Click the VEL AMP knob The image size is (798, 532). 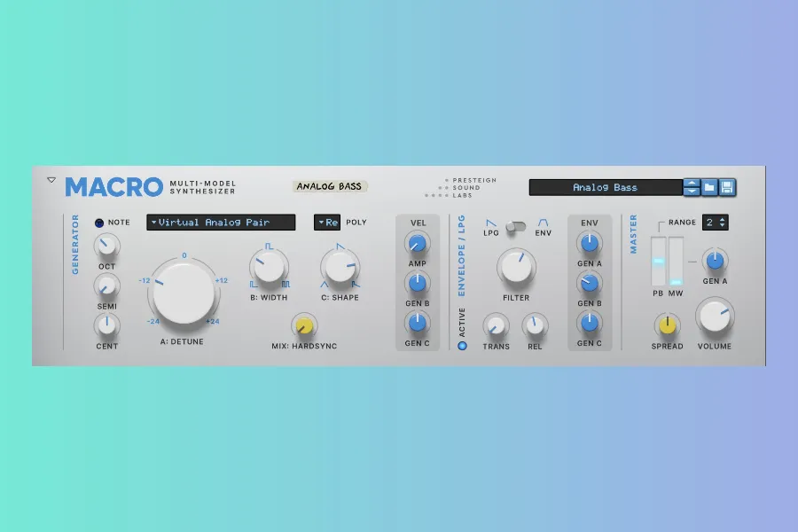click(417, 244)
